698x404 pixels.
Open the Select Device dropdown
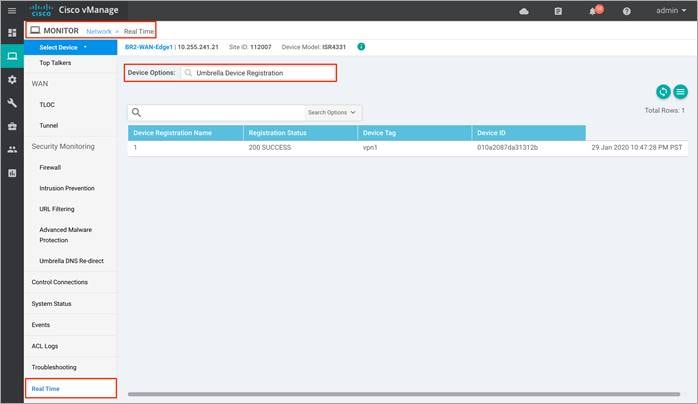coord(71,47)
